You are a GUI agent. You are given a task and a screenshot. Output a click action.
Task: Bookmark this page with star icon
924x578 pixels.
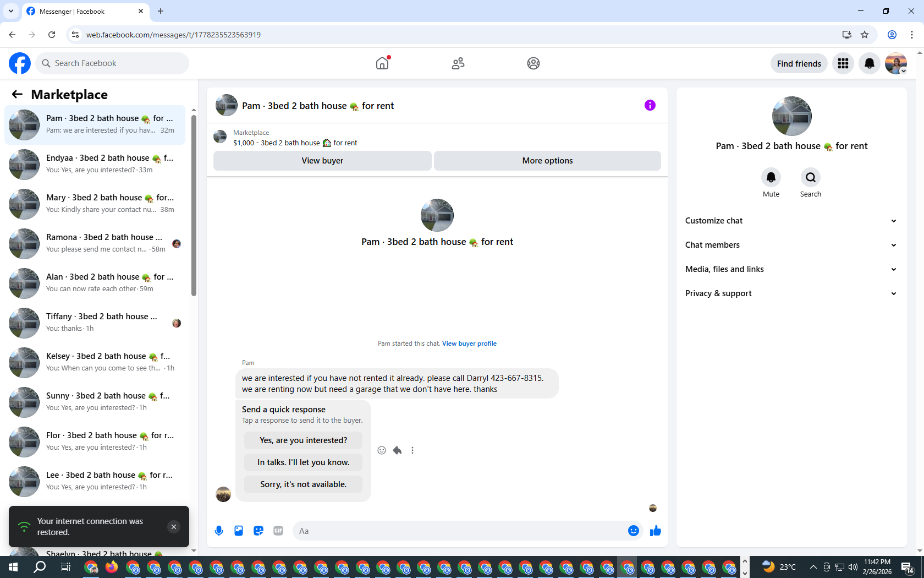865,35
